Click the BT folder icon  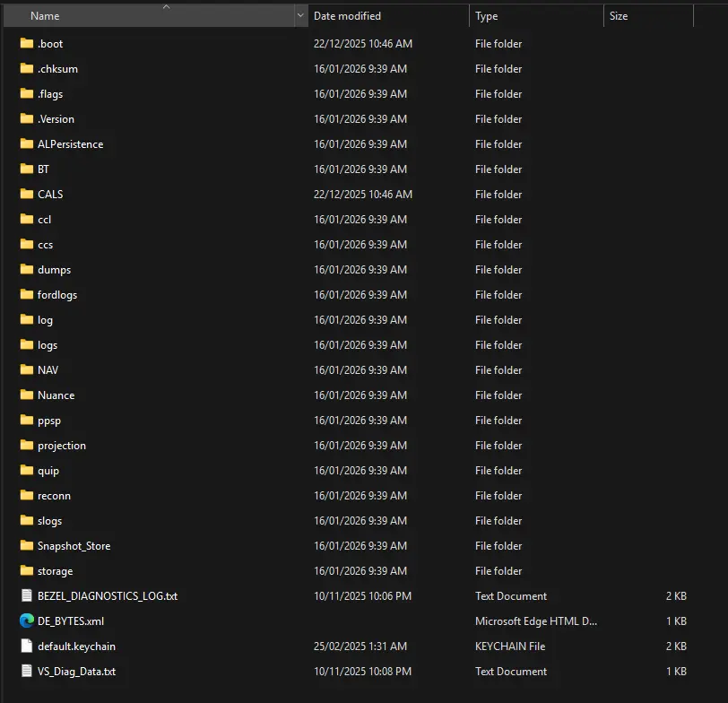coord(27,169)
